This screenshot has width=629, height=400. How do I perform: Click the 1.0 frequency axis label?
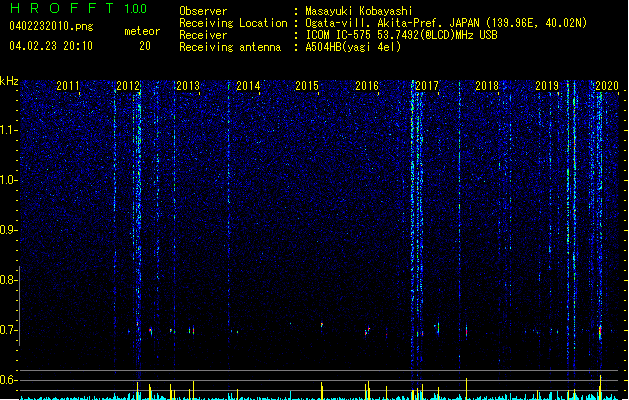tap(8, 180)
